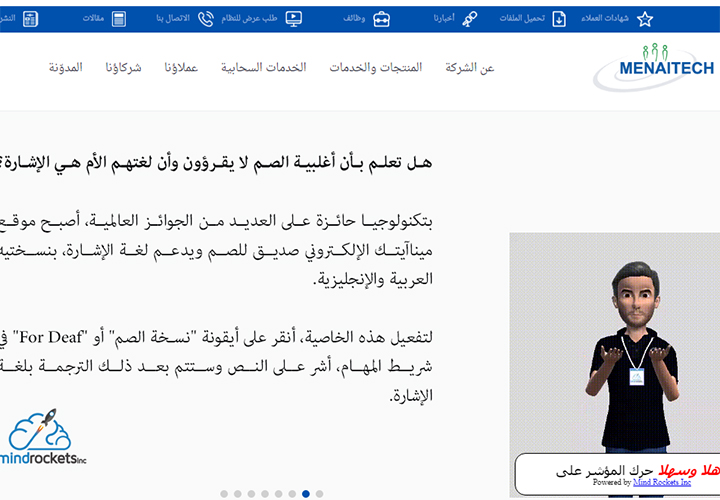The width and height of the screenshot is (720, 500).
Task: Click the Powered by text
Action: [612, 482]
